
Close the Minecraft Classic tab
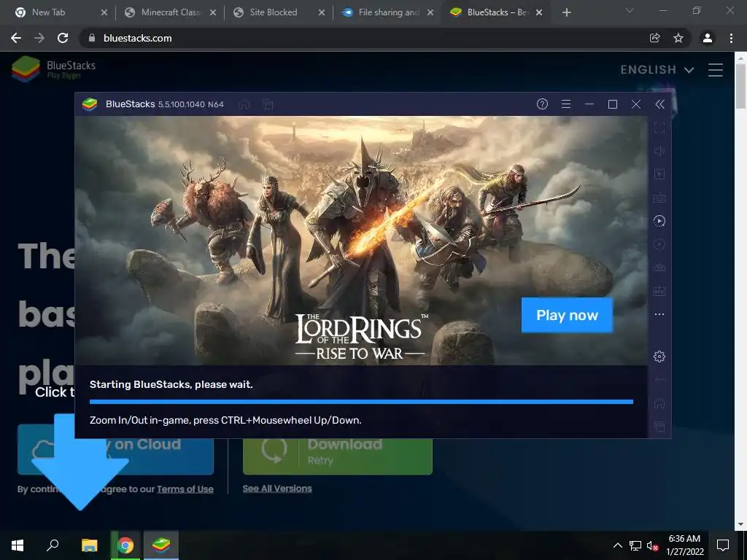[x=213, y=13]
